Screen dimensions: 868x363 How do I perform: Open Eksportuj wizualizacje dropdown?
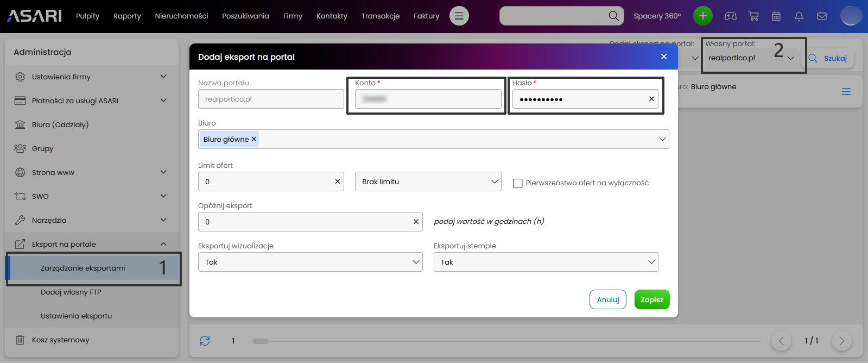(310, 262)
